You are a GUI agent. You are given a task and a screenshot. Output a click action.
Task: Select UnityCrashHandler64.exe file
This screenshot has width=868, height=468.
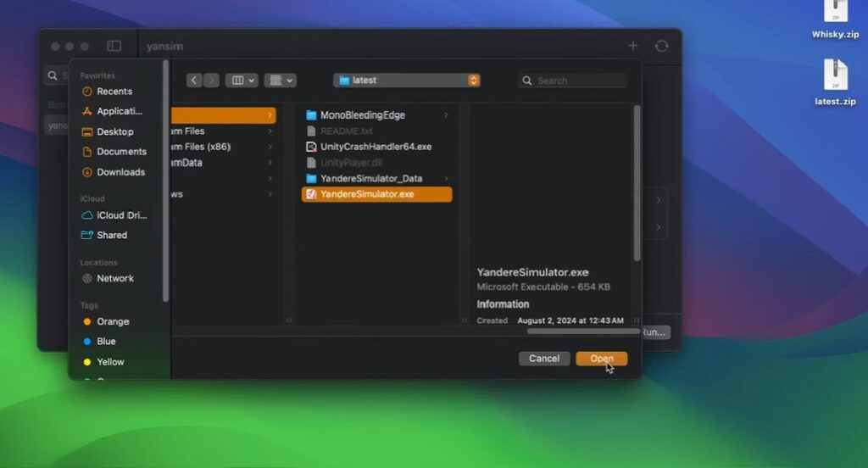(375, 147)
